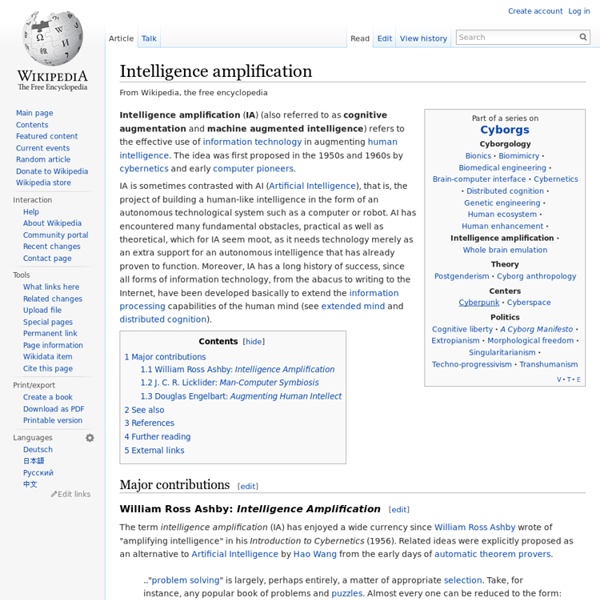Click Create a book
The image size is (600, 600).
coord(47,397)
